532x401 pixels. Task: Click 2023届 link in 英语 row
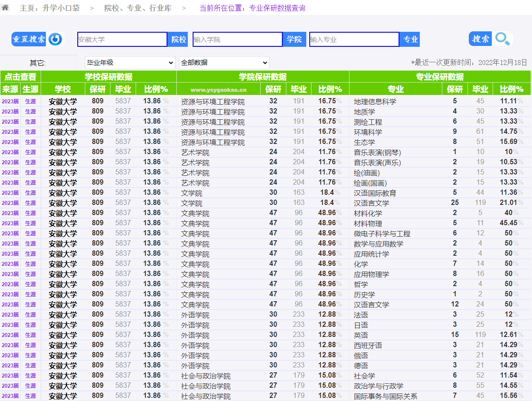point(10,335)
